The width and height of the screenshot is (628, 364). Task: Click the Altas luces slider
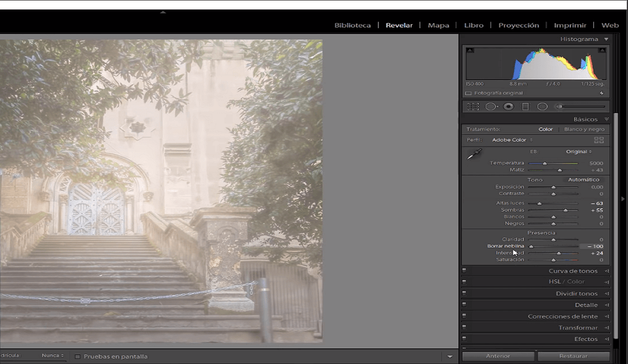click(553, 204)
